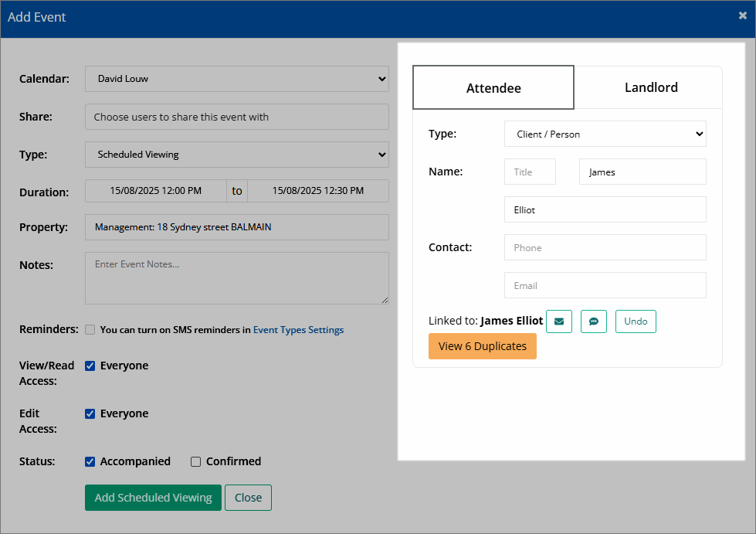Tick the Confirmed status checkbox
Image resolution: width=756 pixels, height=534 pixels.
click(x=195, y=462)
